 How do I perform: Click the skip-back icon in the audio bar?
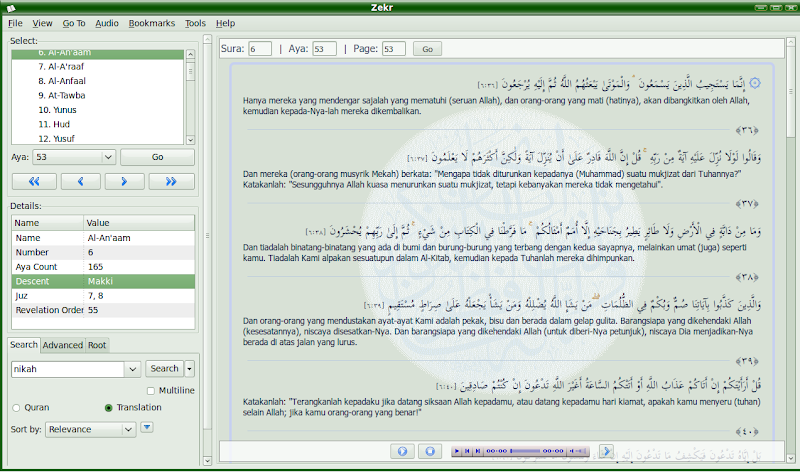click(467, 451)
